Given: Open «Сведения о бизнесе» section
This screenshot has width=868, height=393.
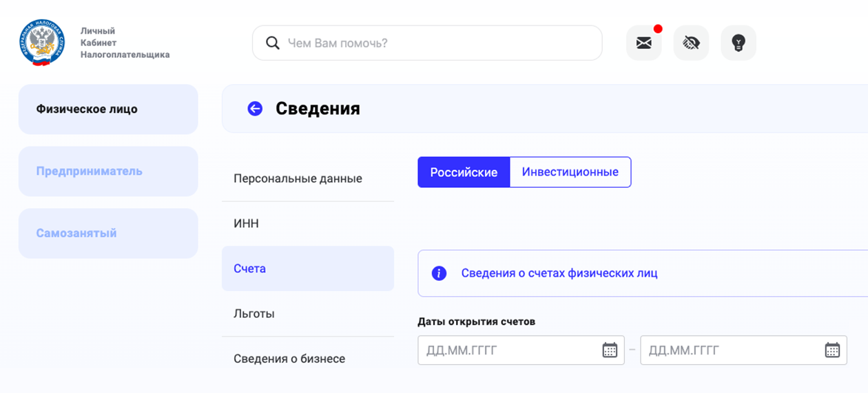Looking at the screenshot, I should coord(308,359).
